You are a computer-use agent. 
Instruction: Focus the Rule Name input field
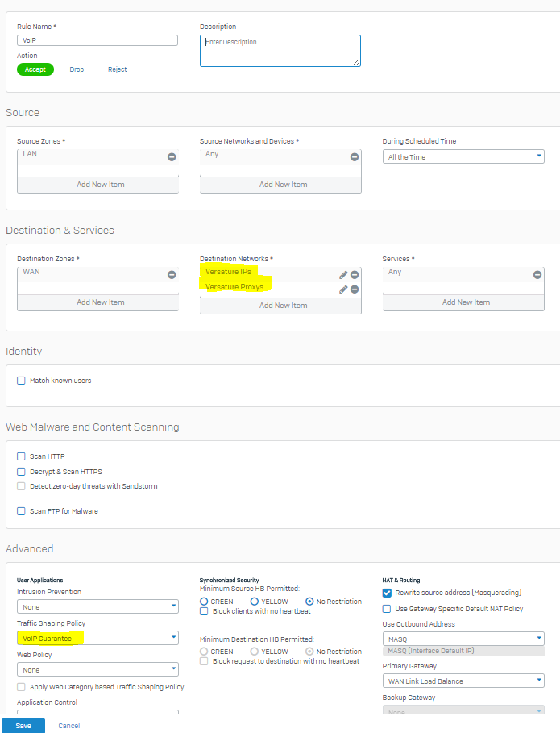click(97, 40)
